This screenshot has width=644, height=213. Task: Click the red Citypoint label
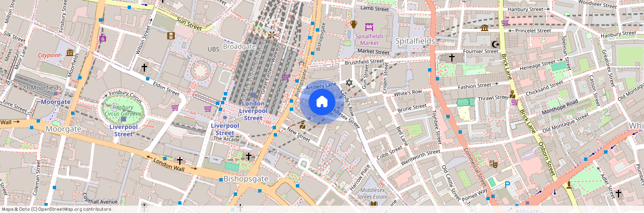[49, 55]
